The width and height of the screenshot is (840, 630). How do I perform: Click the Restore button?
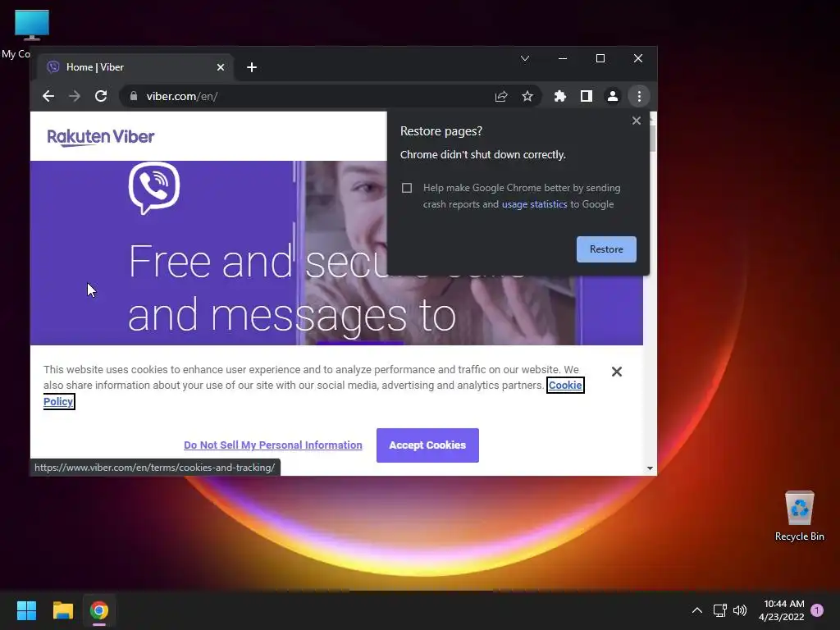tap(606, 249)
